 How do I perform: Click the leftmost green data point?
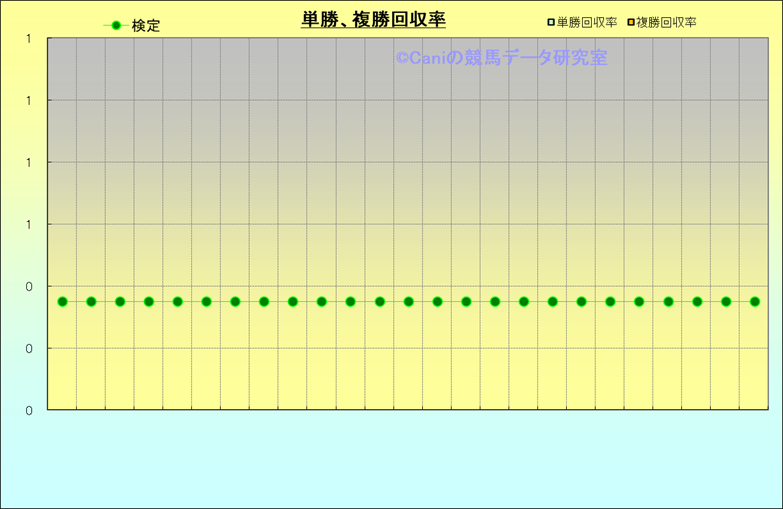tap(62, 301)
